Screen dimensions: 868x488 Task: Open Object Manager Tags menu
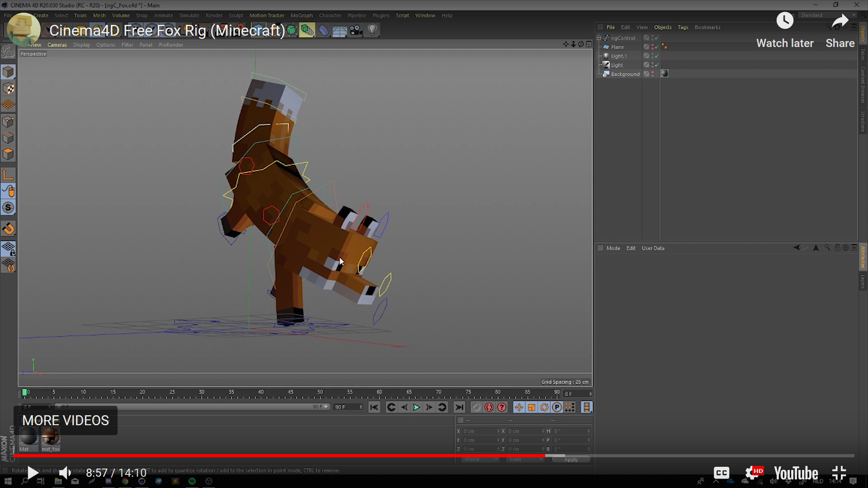683,27
